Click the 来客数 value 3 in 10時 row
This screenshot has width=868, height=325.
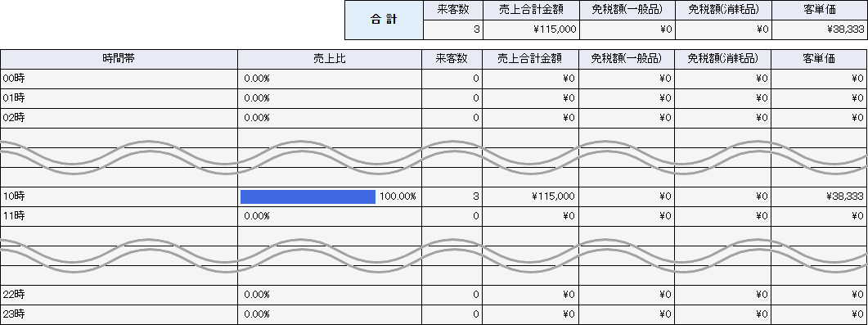click(476, 196)
